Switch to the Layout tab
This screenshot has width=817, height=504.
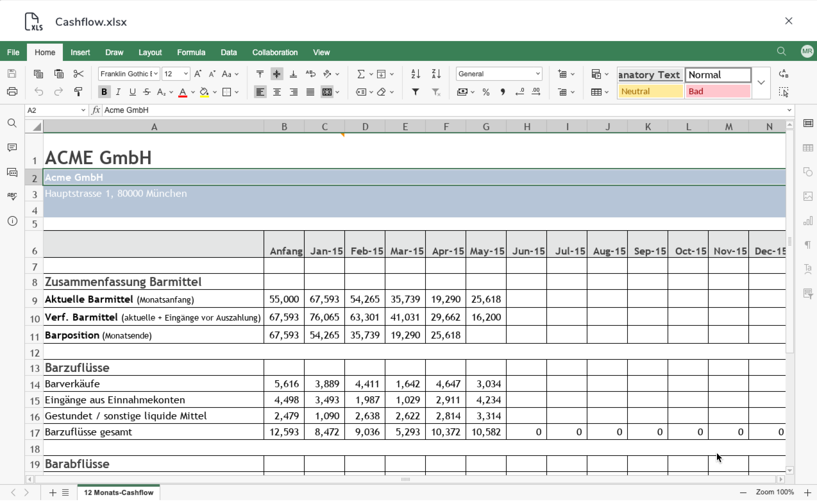pos(150,53)
